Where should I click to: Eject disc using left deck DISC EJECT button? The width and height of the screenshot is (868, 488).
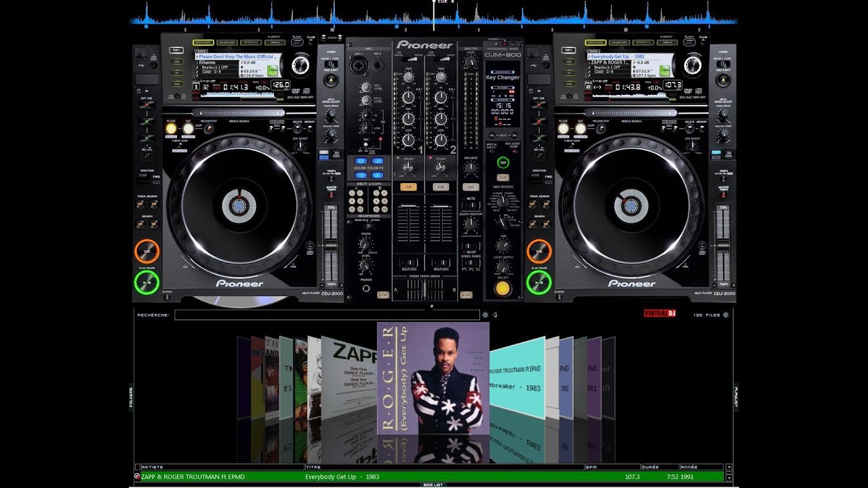(x=331, y=80)
